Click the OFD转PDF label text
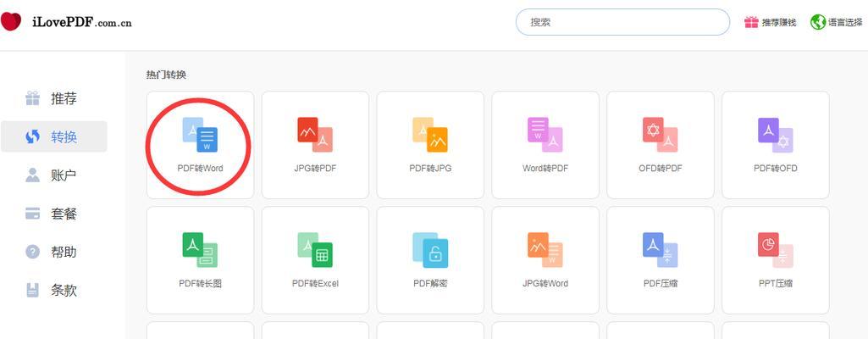 (661, 168)
